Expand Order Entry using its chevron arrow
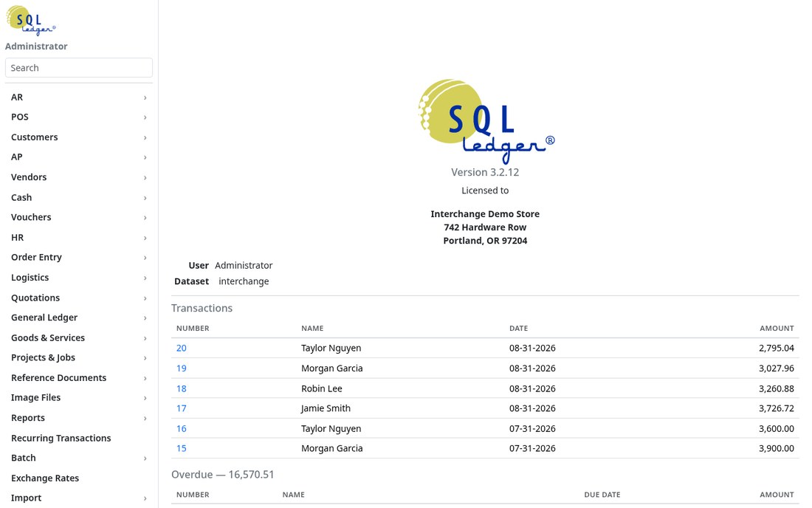Screen dimensions: 812x508 click(145, 258)
